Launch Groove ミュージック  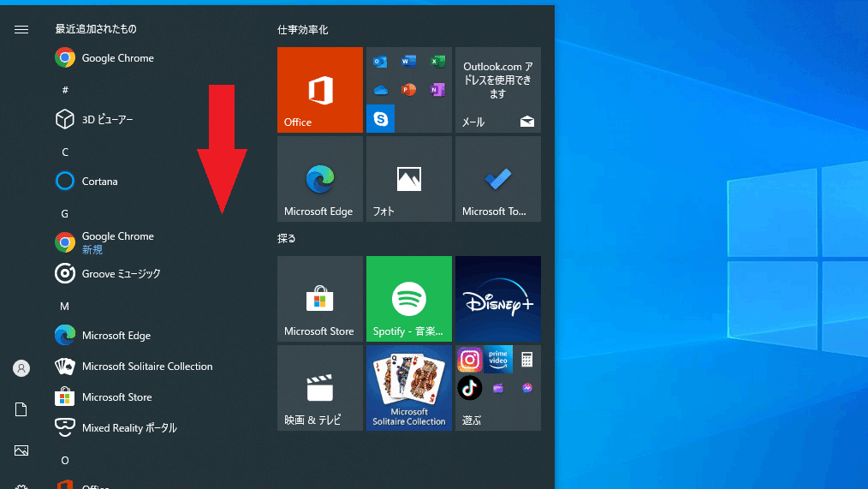pyautogui.click(x=108, y=273)
